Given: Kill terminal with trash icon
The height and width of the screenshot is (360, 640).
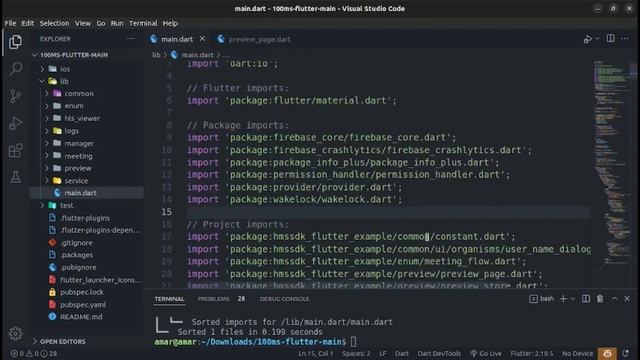Looking at the screenshot, I should [600, 299].
